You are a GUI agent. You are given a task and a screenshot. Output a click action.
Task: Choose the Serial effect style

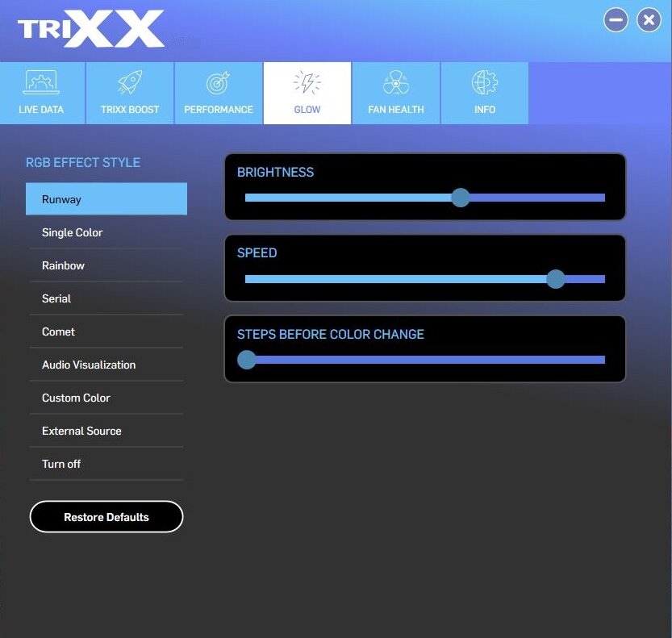[x=106, y=298]
